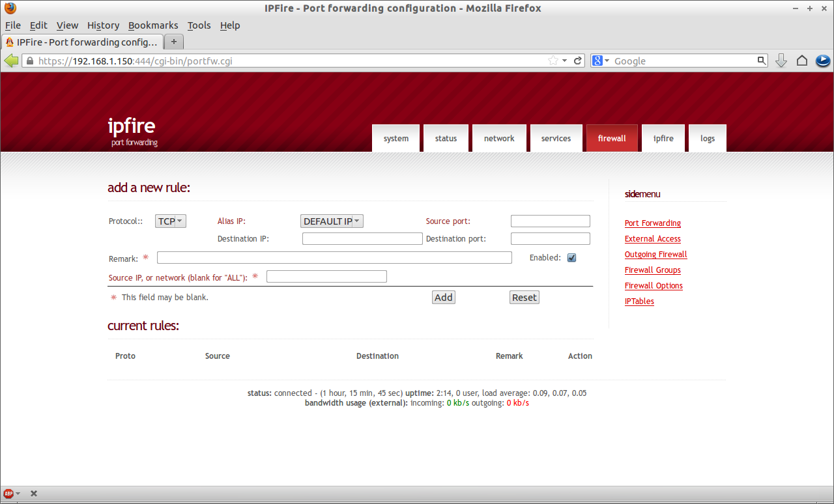Open the Help menu
Viewport: 834px width, 504px height.
pos(230,25)
